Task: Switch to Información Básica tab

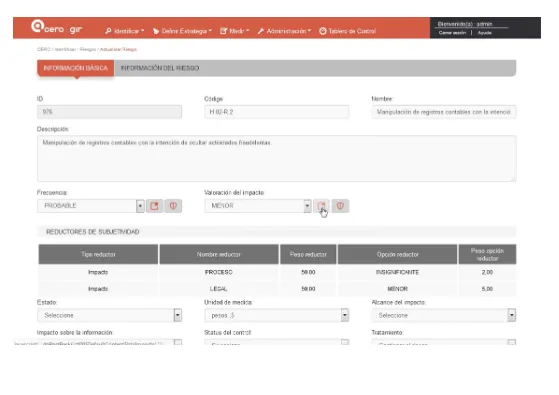Action: [x=76, y=68]
